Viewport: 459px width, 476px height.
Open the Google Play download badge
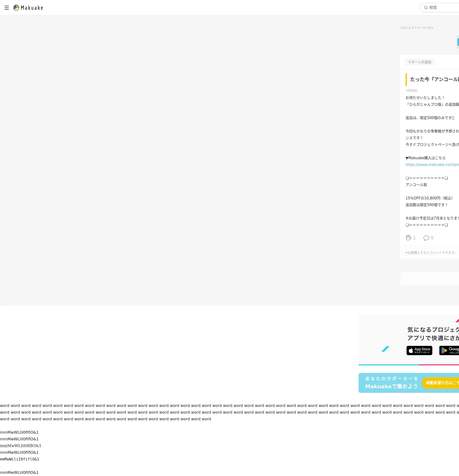pos(449,350)
